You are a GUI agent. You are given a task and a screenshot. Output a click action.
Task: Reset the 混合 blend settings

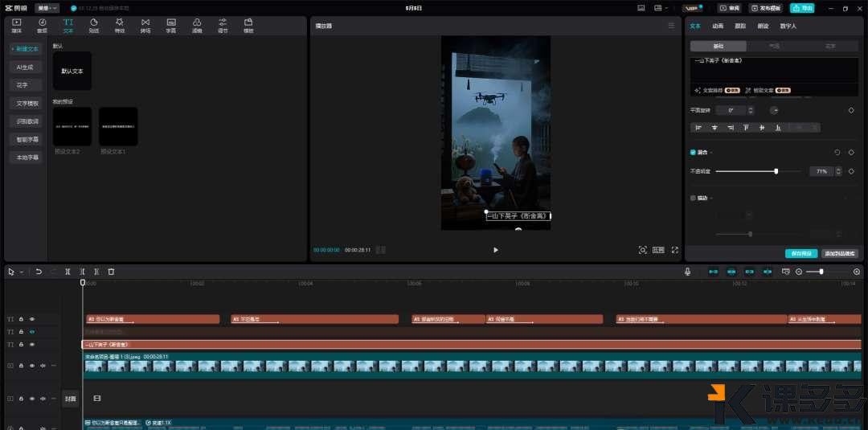pos(837,152)
